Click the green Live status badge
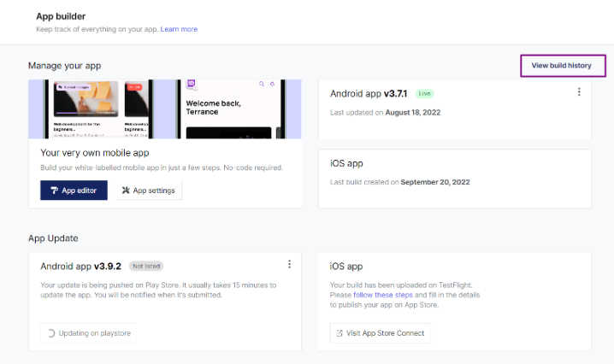The image size is (614, 364). (x=425, y=92)
